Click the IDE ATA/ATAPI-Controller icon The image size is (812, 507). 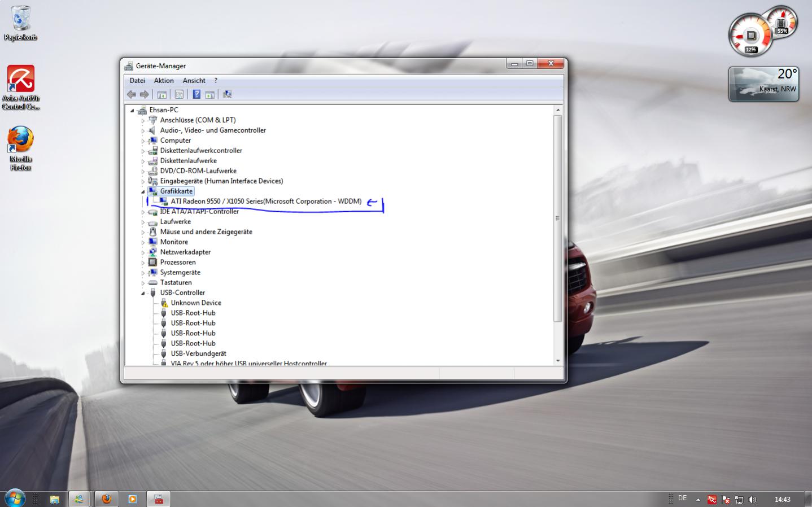(x=152, y=212)
